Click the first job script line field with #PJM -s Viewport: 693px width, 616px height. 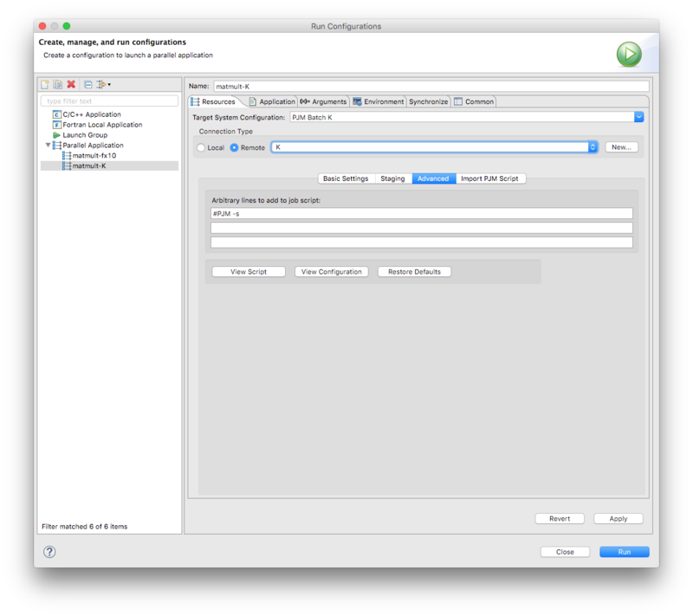click(x=422, y=213)
